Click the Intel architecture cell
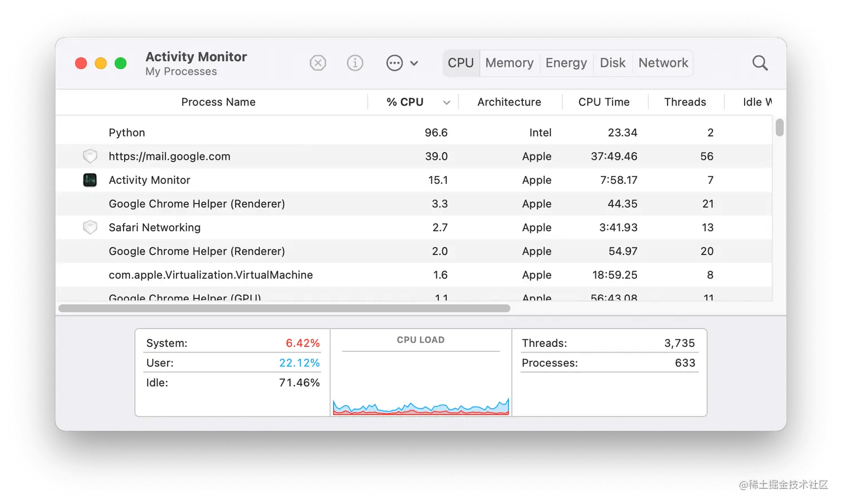Image resolution: width=842 pixels, height=504 pixels. pyautogui.click(x=540, y=133)
